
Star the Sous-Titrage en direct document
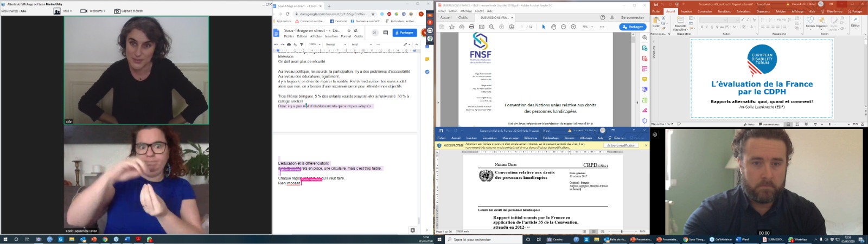click(x=349, y=30)
